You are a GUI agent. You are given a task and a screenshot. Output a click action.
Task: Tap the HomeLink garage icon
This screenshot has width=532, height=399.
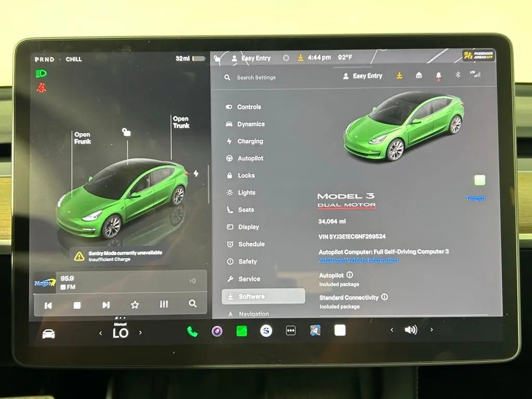point(419,75)
